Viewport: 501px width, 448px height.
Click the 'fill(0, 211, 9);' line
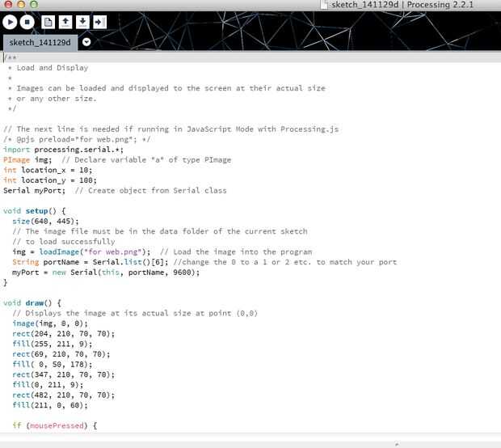pyautogui.click(x=48, y=385)
